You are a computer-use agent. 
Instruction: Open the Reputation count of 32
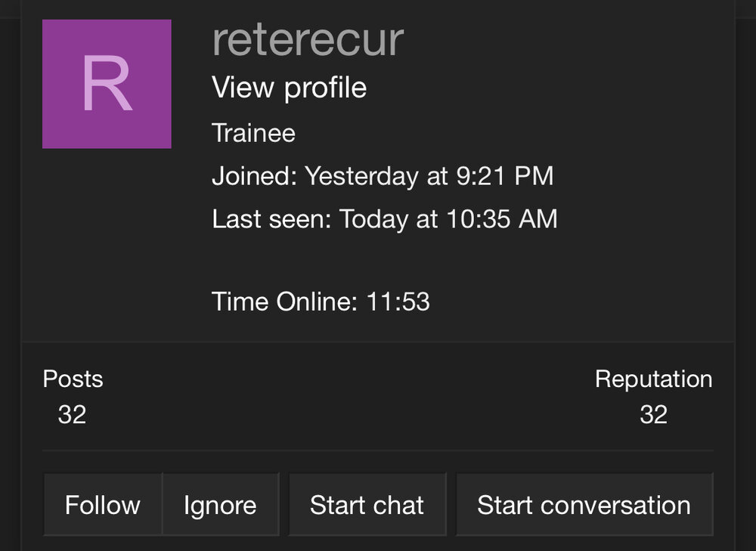(x=653, y=414)
